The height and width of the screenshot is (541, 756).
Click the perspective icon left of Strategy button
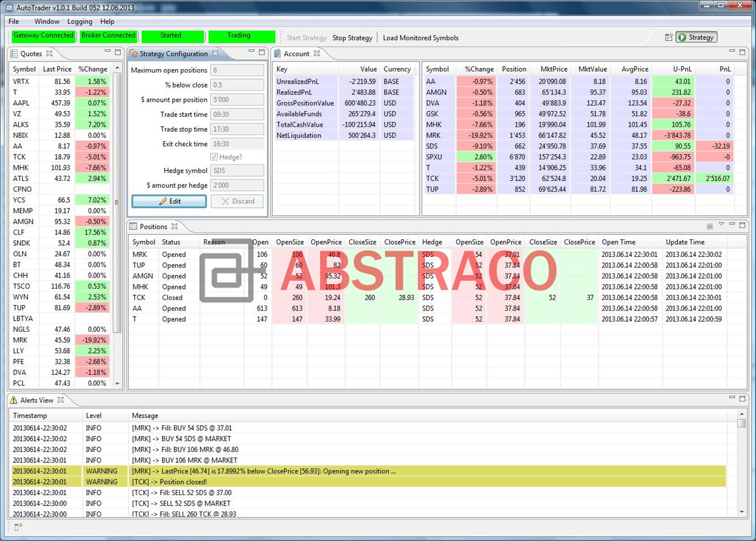tap(669, 36)
